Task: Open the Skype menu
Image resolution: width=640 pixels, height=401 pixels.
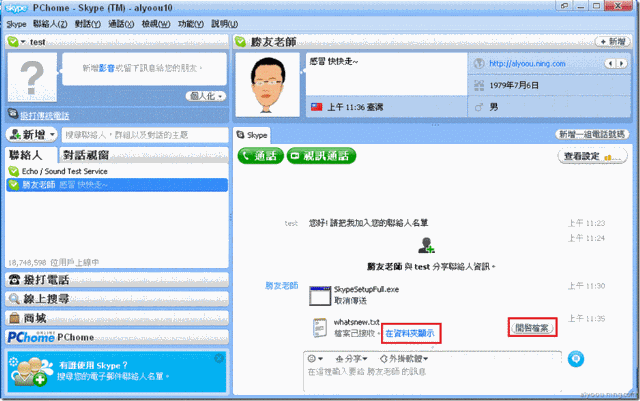Action: tap(16, 24)
